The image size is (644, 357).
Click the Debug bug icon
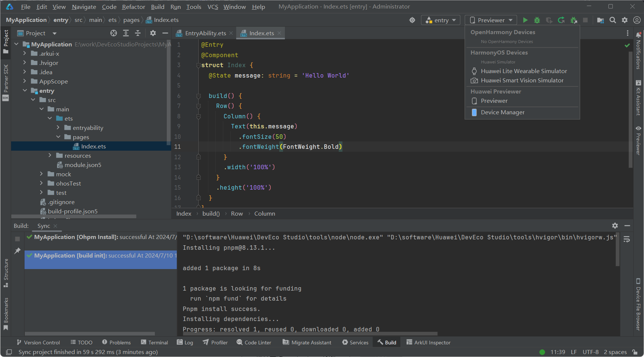pos(537,20)
